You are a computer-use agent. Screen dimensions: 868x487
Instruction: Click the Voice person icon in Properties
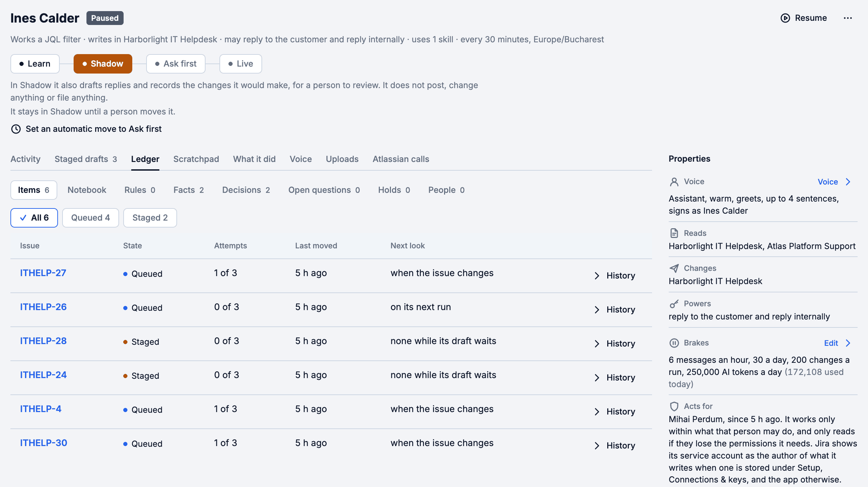(x=674, y=182)
